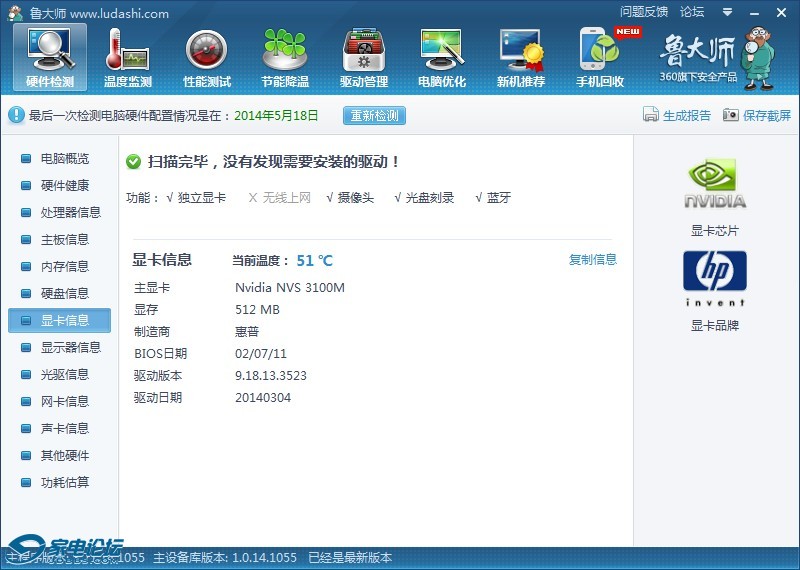Open 功耗估算 sidebar entry
800x570 pixels.
(64, 482)
